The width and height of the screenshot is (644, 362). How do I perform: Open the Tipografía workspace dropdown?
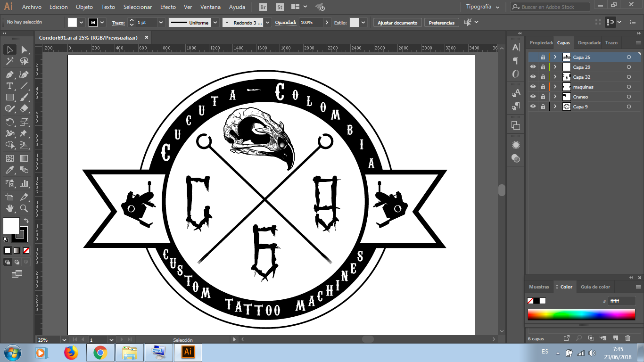point(483,7)
